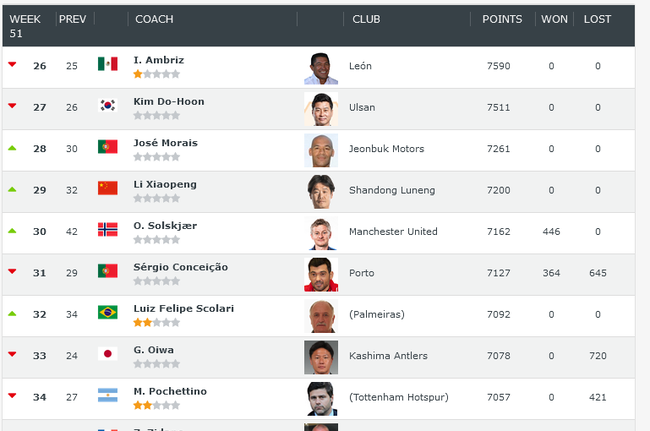This screenshot has width=650, height=431.
Task: Click the Norway flag beside O. Solskjær
Action: point(107,230)
